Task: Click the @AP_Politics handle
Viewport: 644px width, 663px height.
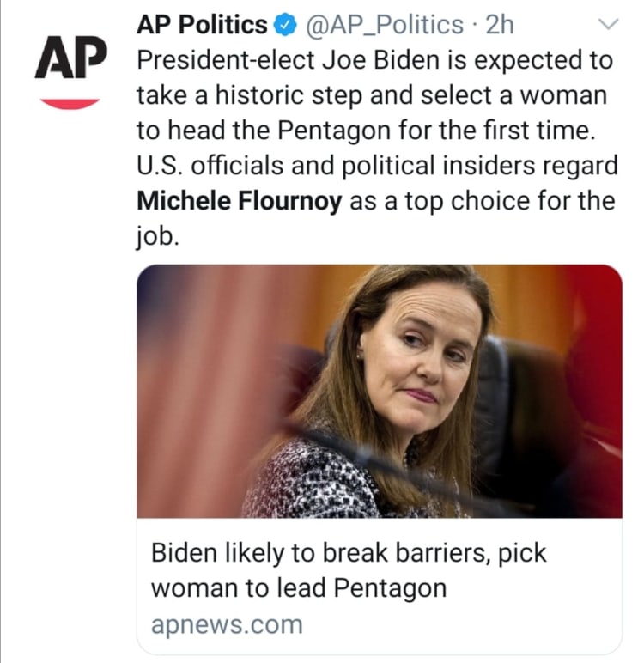Action: pyautogui.click(x=386, y=27)
